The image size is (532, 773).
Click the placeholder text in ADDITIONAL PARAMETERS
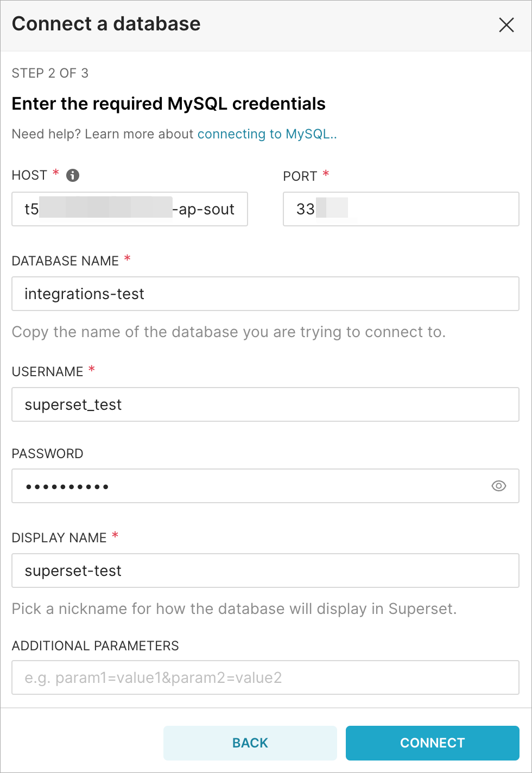click(x=153, y=677)
